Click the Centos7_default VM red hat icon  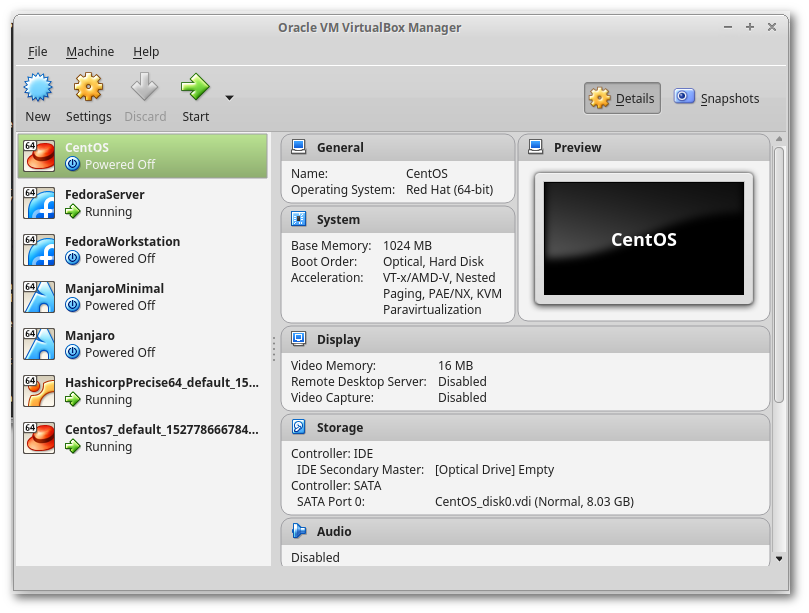click(40, 438)
